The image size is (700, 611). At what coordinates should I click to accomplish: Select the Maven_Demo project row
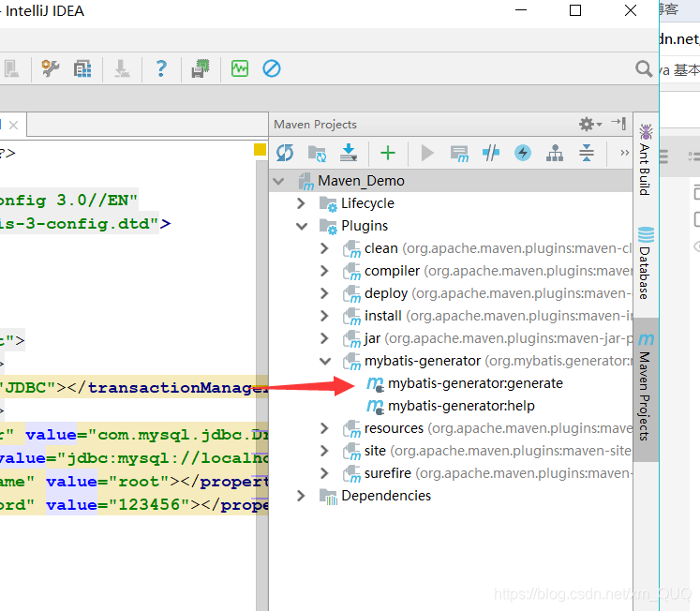click(451, 181)
